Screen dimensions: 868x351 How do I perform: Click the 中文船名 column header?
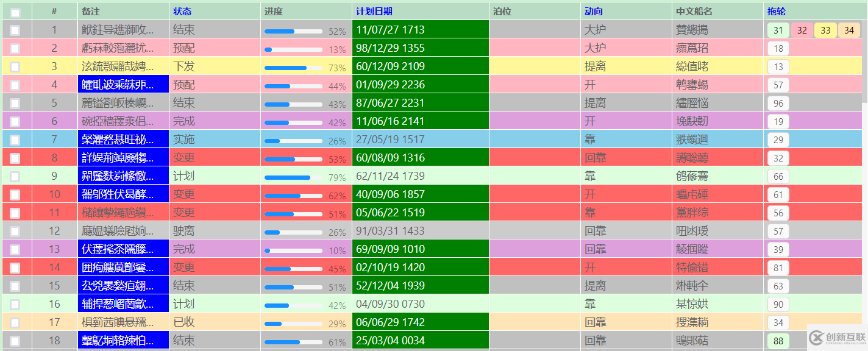(x=694, y=12)
